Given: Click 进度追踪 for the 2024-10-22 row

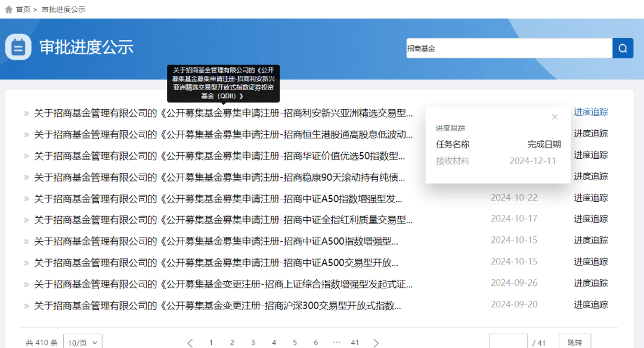Looking at the screenshot, I should pos(590,198).
